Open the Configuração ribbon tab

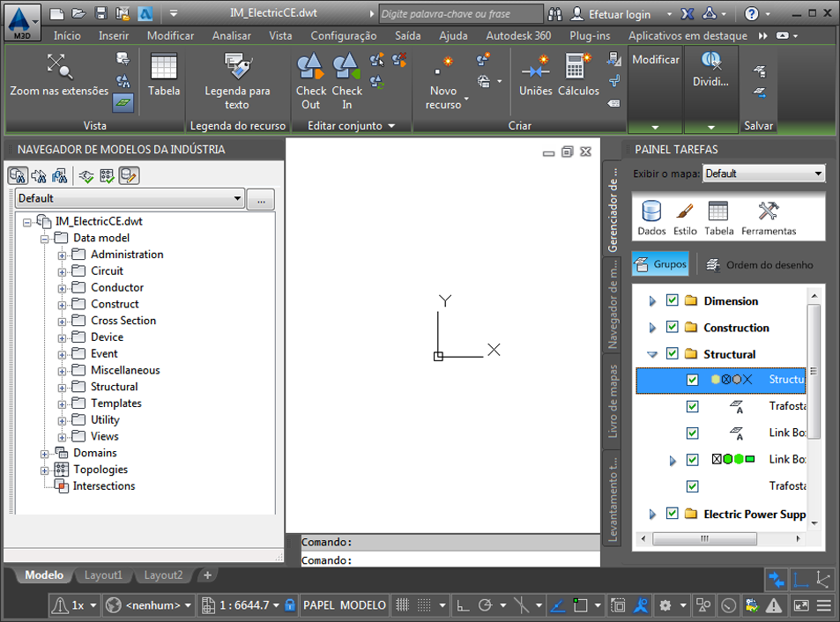click(x=344, y=36)
